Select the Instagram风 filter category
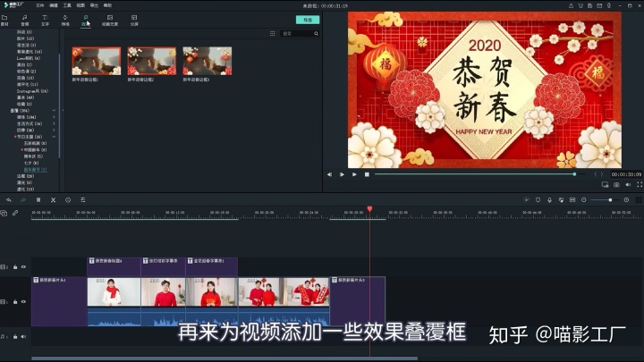This screenshot has width=644, height=362. [x=32, y=90]
